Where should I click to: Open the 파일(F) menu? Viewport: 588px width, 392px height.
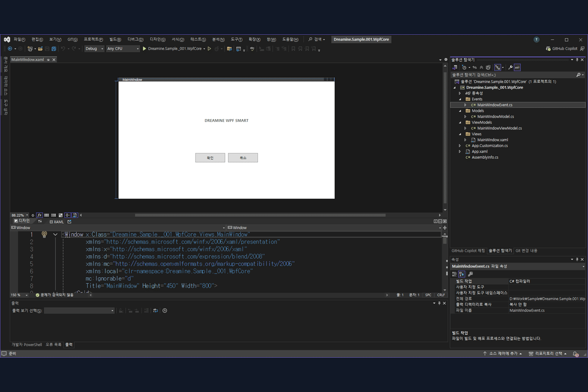tap(20, 39)
